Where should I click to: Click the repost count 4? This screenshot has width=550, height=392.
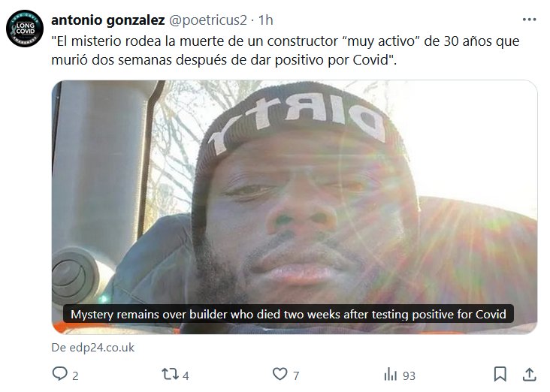(x=186, y=376)
